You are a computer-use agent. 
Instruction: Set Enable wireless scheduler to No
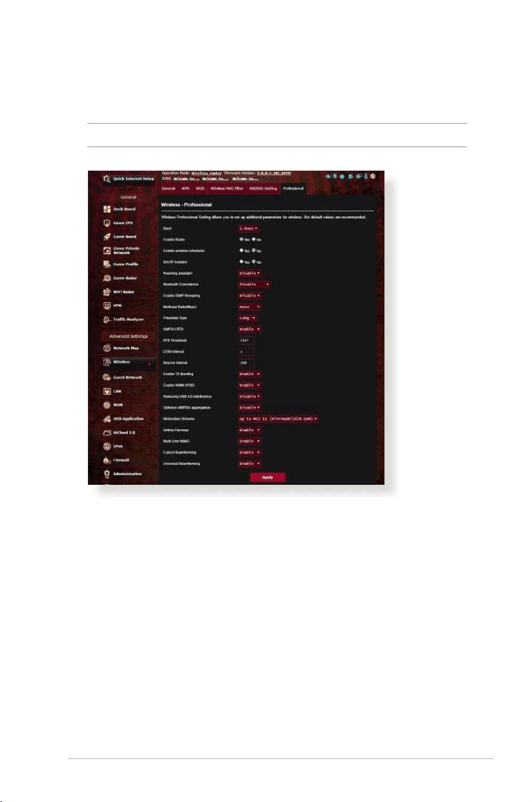point(254,250)
